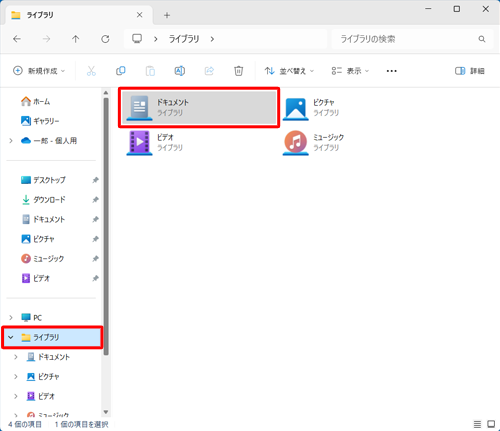Click the PC monitor icon in address bar
Image resolution: width=500 pixels, height=431 pixels.
pos(137,39)
